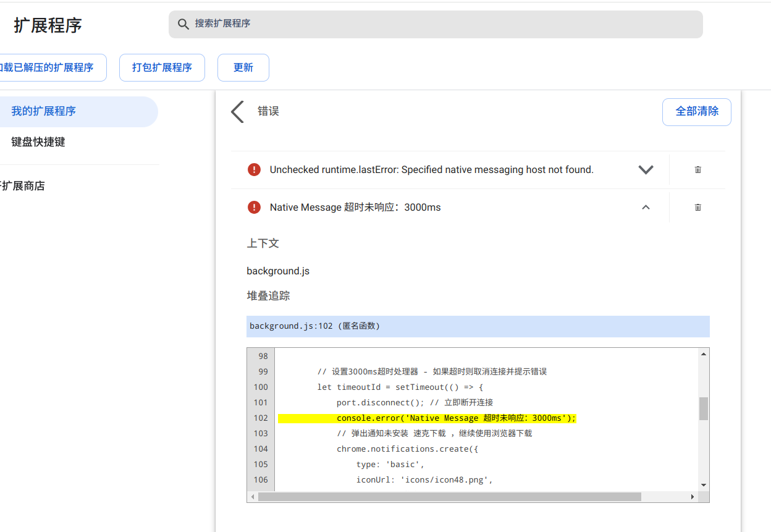Click the 更新 button
The image size is (771, 532).
point(243,67)
